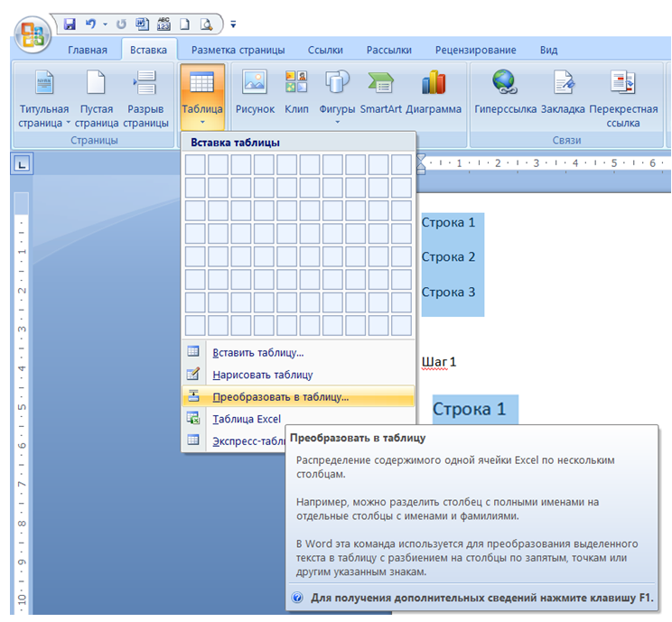Choose Таблица Excel menu item
Screen dimensions: 672x622
298,419
